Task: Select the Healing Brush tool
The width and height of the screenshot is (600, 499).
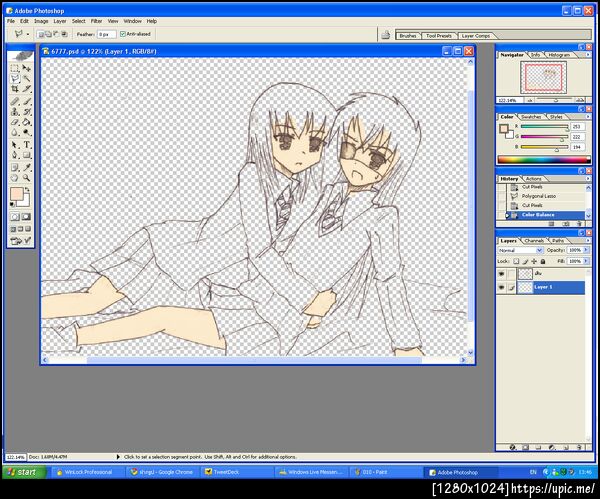Action: click(x=15, y=102)
